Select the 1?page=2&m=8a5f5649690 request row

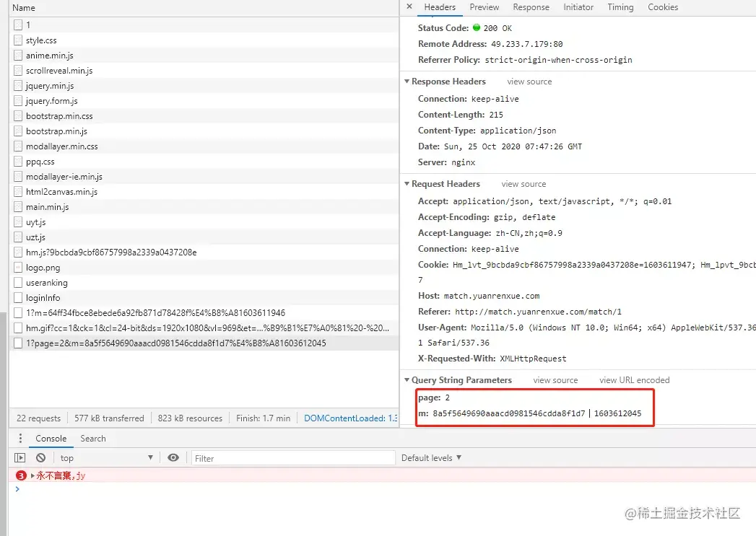click(x=204, y=343)
